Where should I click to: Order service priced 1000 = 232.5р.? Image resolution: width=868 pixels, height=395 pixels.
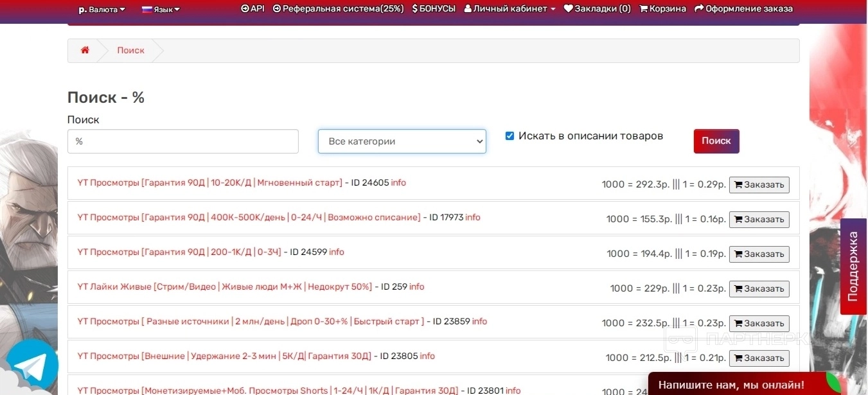click(759, 324)
